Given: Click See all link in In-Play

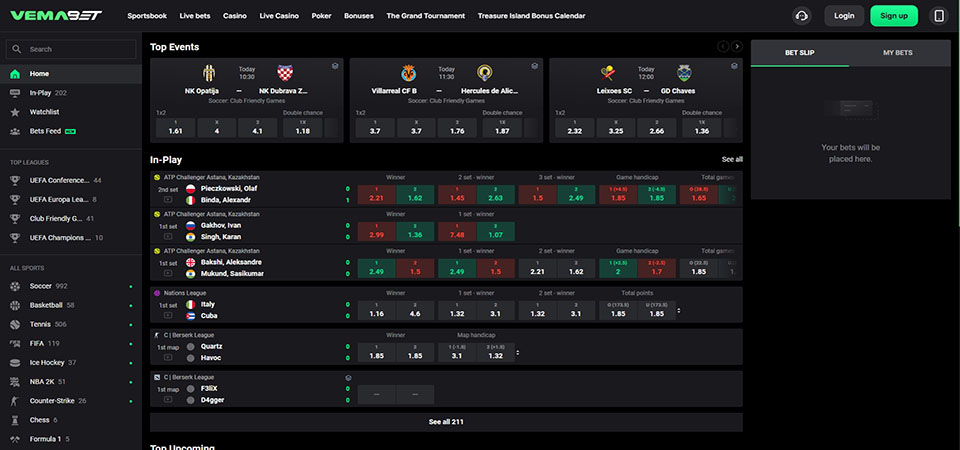Looking at the screenshot, I should [732, 159].
